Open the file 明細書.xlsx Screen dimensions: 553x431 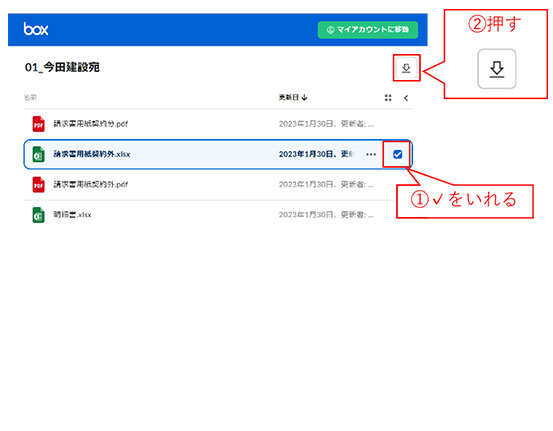(72, 215)
